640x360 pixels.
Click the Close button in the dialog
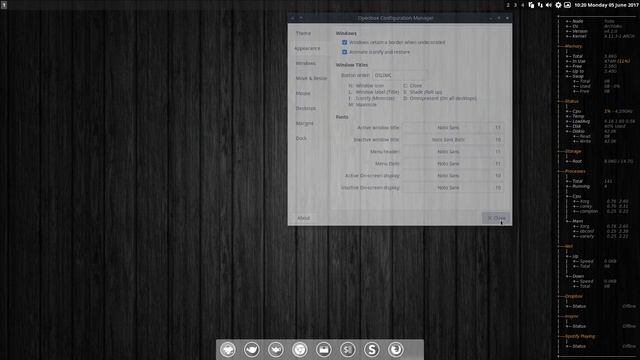coord(496,218)
